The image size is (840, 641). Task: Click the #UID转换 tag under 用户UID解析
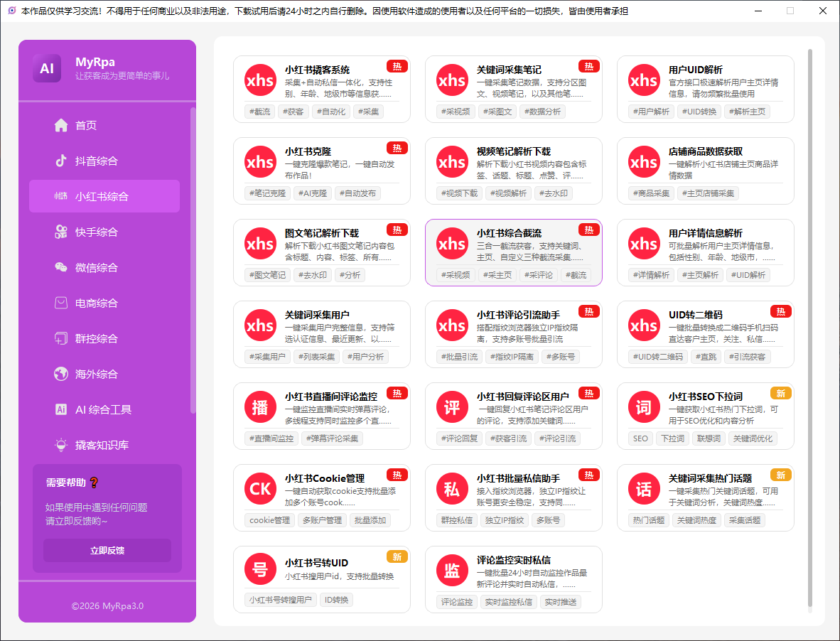699,112
